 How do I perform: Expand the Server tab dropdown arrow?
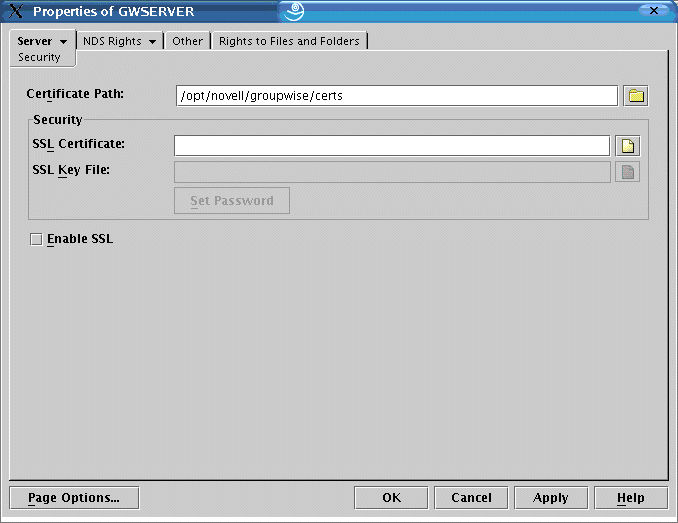tap(63, 42)
